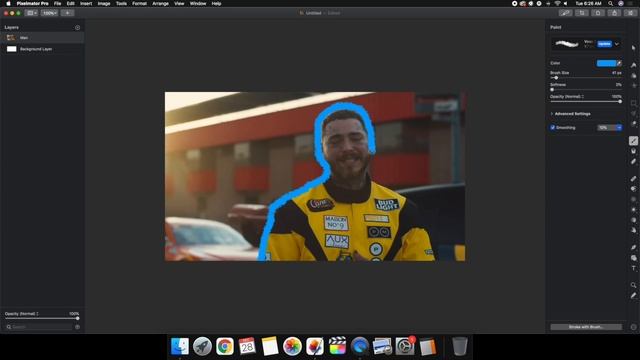Open the Window menu
This screenshot has width=640, height=360.
[x=198, y=3]
